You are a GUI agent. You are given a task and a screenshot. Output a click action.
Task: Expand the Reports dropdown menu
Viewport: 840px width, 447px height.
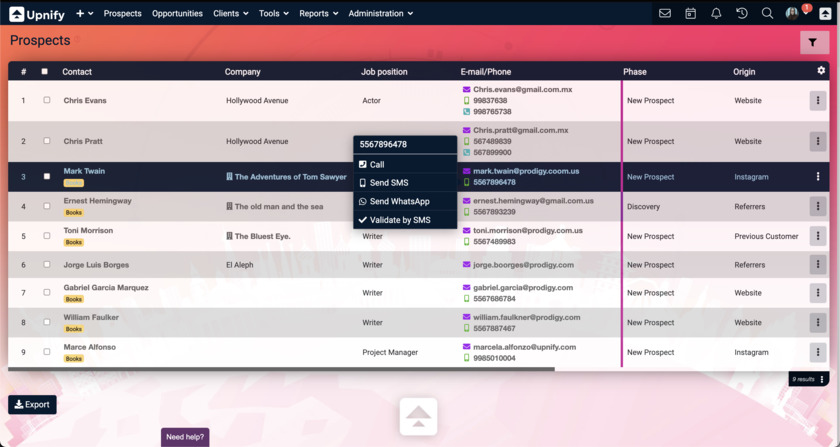318,14
